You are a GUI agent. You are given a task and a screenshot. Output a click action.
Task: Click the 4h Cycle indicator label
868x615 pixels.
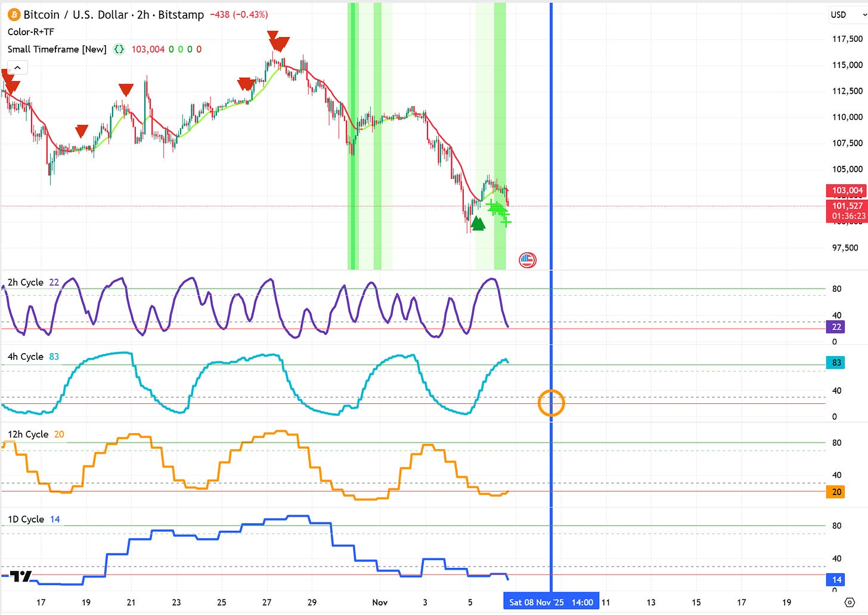(26, 357)
